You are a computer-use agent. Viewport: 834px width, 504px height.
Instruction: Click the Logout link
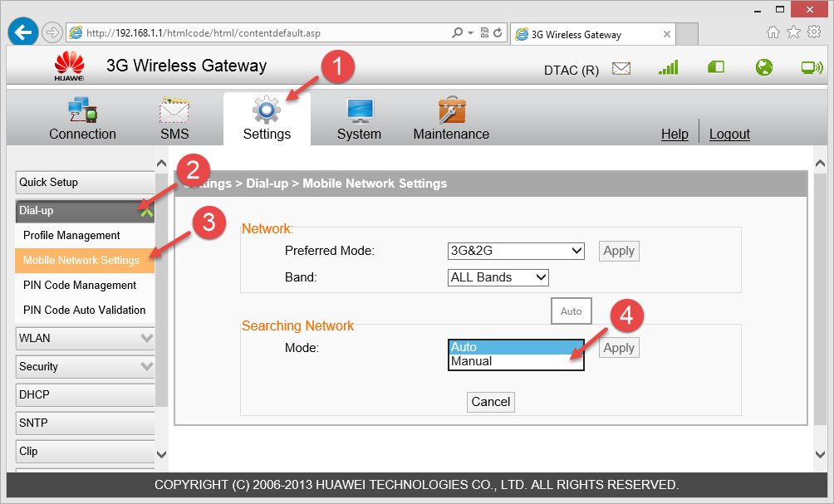coord(729,135)
